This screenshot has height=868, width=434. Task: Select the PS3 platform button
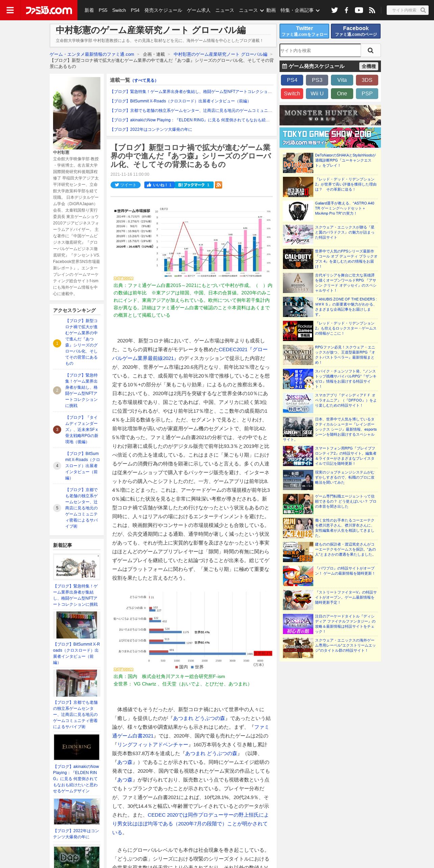coord(317,80)
